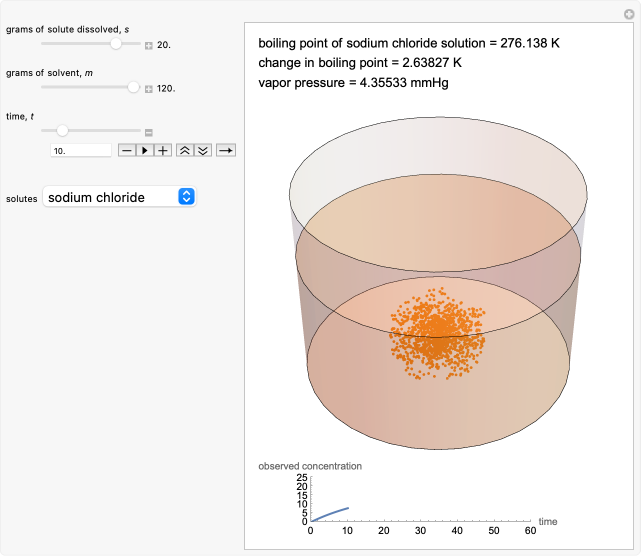This screenshot has height=557, width=641.
Task: Expand controls for grams of solute slider
Action: tap(149, 45)
